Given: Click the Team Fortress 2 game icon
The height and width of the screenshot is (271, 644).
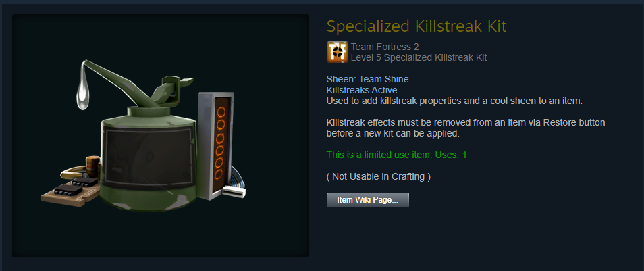Looking at the screenshot, I should [x=338, y=52].
